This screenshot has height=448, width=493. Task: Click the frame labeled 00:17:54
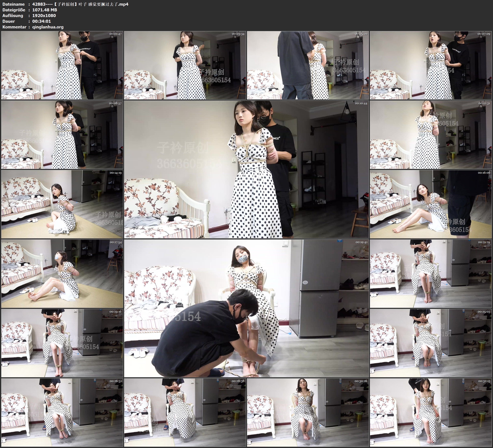(x=62, y=274)
